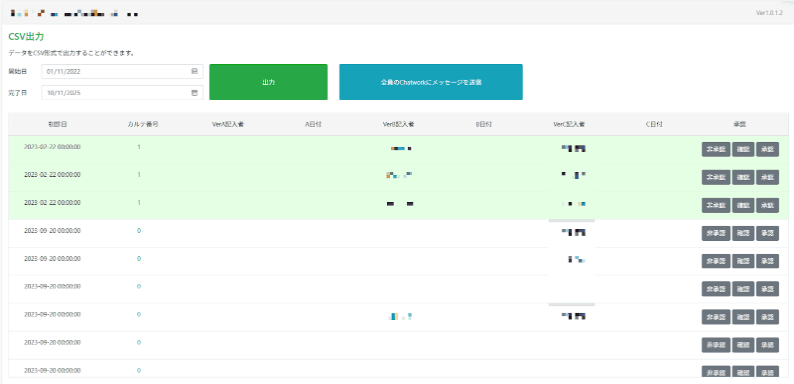
Task: Open the calendar picker for 開始日
Action: 194,71
